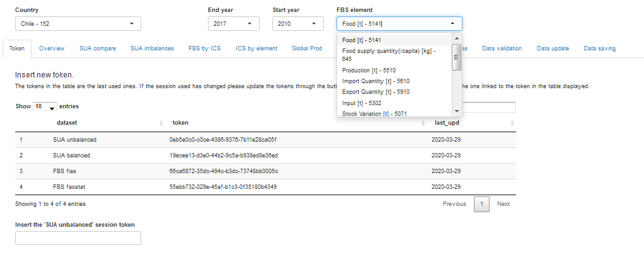Focus the SUA unbalanced session token field
The image size is (644, 255).
78,238
